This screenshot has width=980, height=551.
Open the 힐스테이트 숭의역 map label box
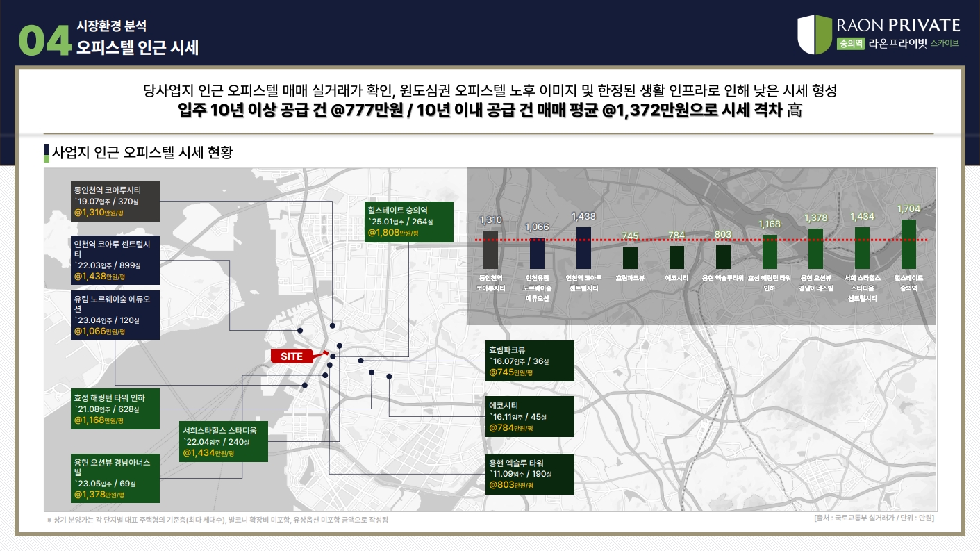pos(408,222)
